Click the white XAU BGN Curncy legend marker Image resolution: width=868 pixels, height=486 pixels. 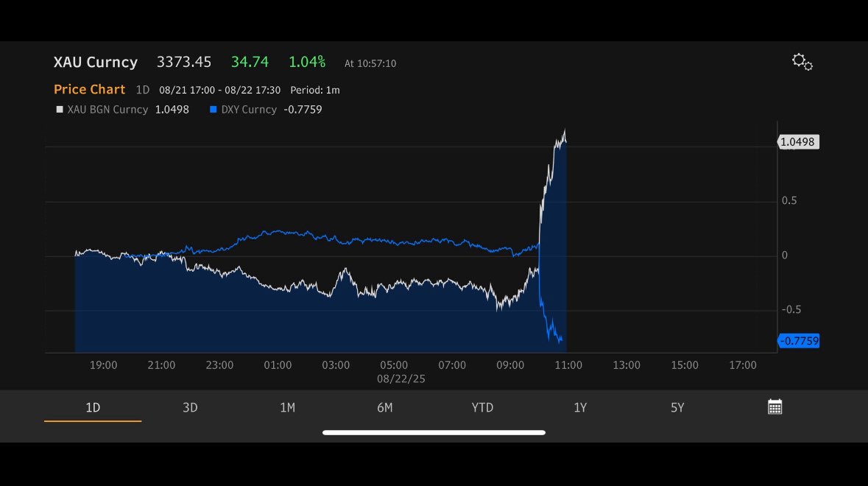tap(59, 109)
